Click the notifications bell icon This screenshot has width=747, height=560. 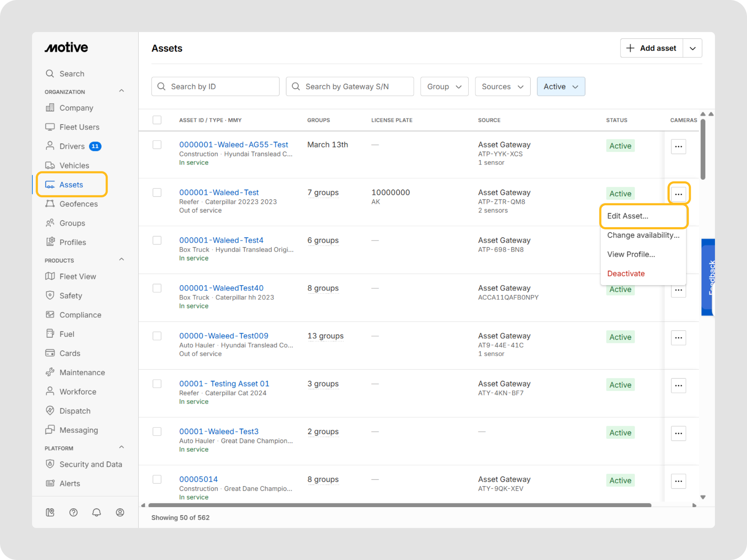[96, 513]
